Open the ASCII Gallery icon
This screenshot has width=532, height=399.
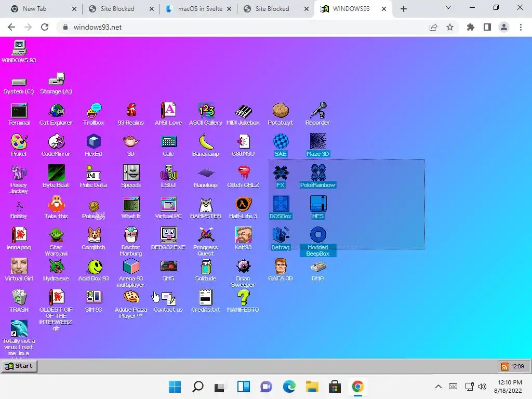206,114
